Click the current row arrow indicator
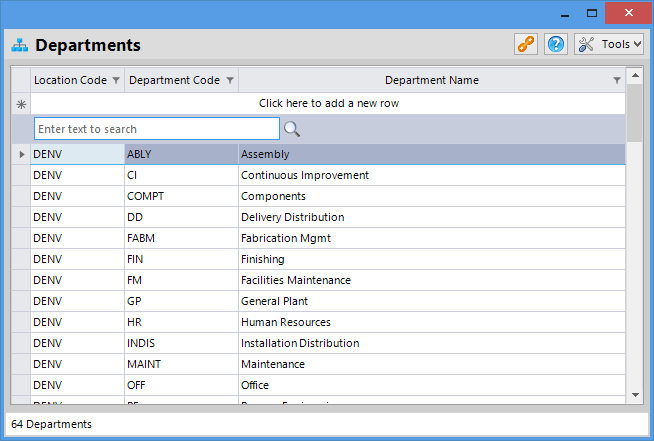The image size is (654, 441). pyautogui.click(x=20, y=154)
